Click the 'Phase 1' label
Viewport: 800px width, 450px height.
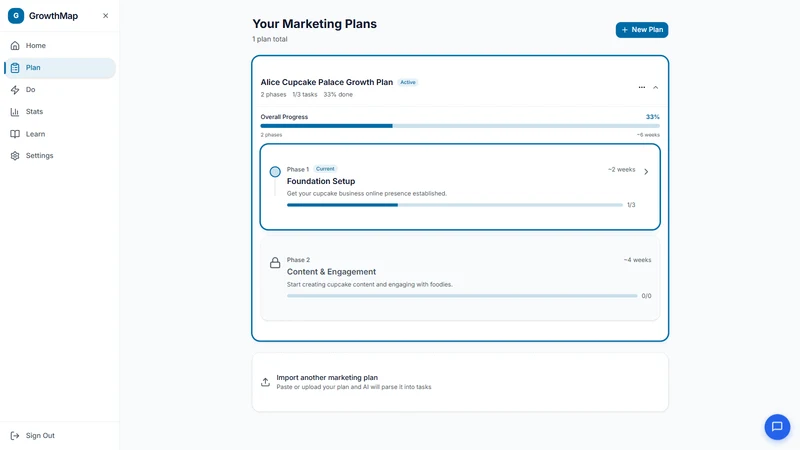(298, 169)
